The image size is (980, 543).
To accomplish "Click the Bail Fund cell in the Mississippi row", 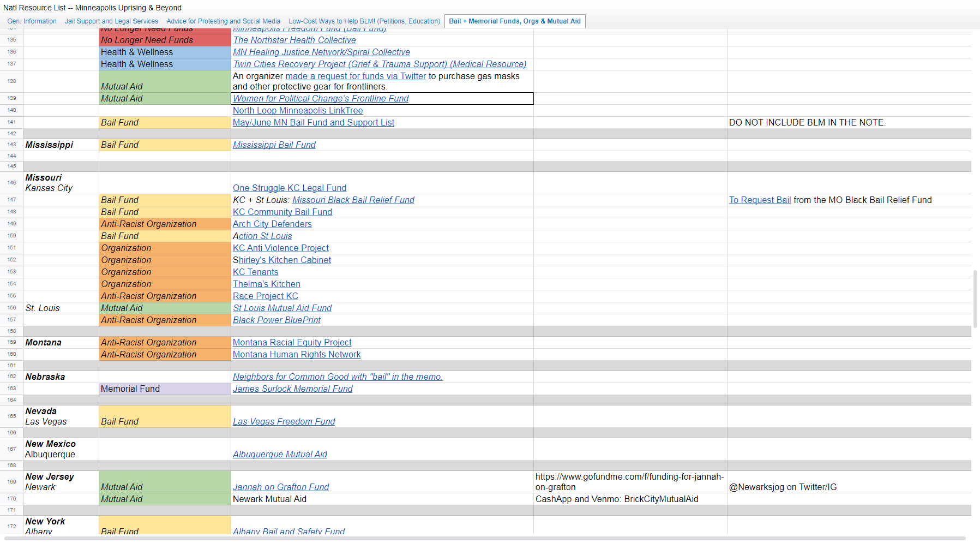I will (x=165, y=145).
